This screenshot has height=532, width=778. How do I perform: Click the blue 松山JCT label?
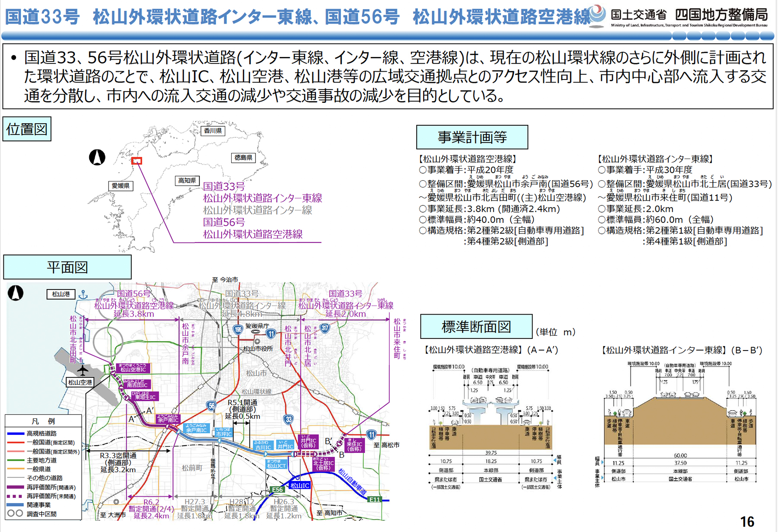click(x=276, y=464)
